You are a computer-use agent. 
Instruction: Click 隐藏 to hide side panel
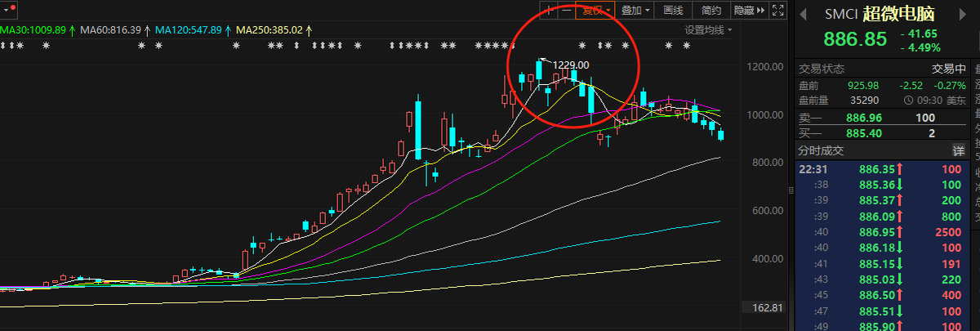coord(749,11)
